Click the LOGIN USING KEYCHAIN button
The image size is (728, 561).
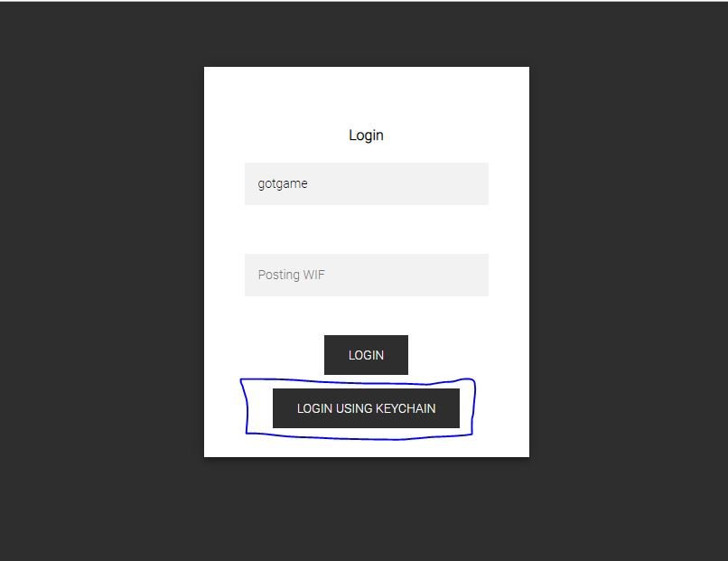(366, 408)
